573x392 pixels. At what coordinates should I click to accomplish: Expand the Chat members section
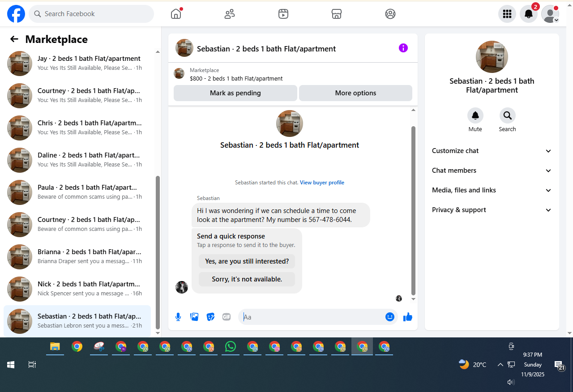(x=492, y=170)
